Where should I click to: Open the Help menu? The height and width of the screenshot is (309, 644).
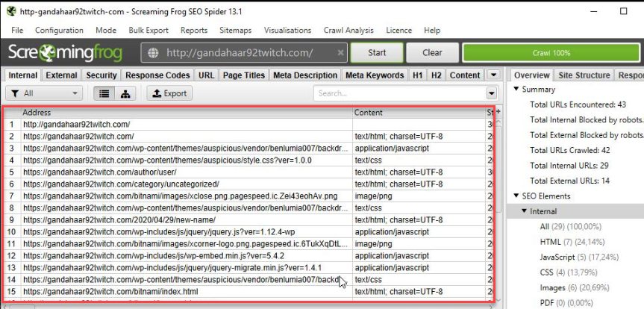point(432,30)
